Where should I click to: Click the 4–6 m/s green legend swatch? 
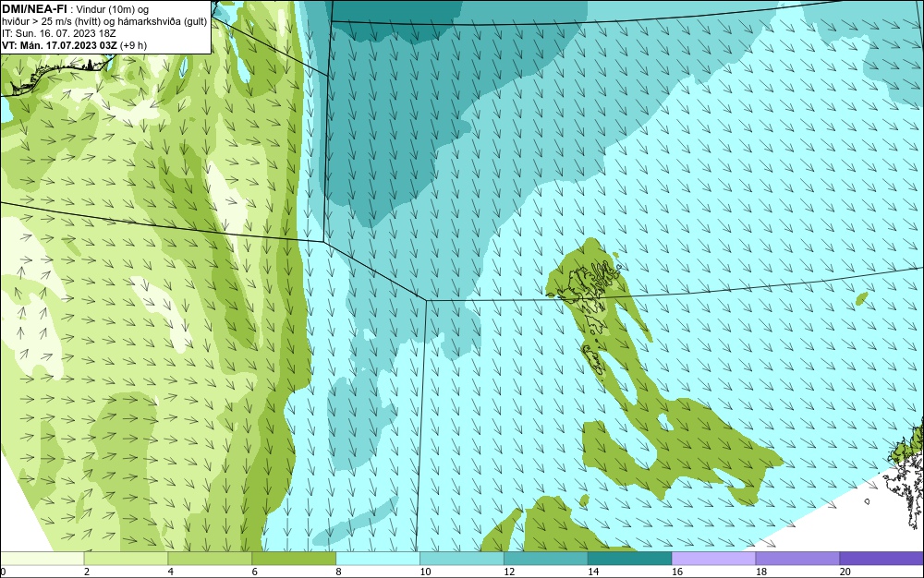click(210, 558)
